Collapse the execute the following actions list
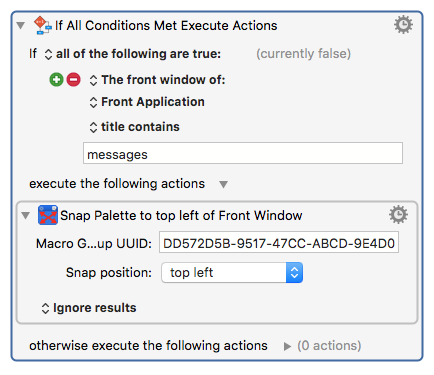Viewport: 434px width, 375px height. click(223, 184)
